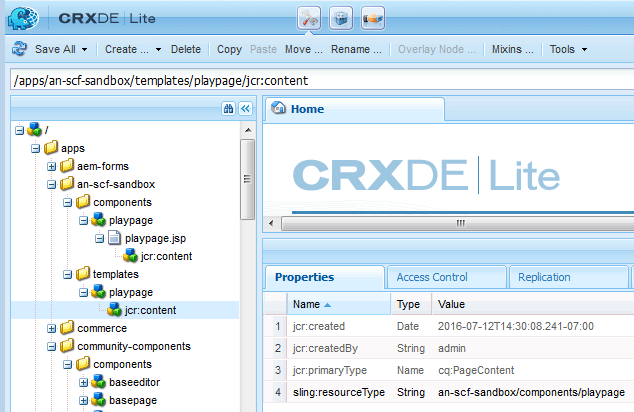This screenshot has width=634, height=412.
Task: Click the aem-forms folder icon
Action: point(67,166)
